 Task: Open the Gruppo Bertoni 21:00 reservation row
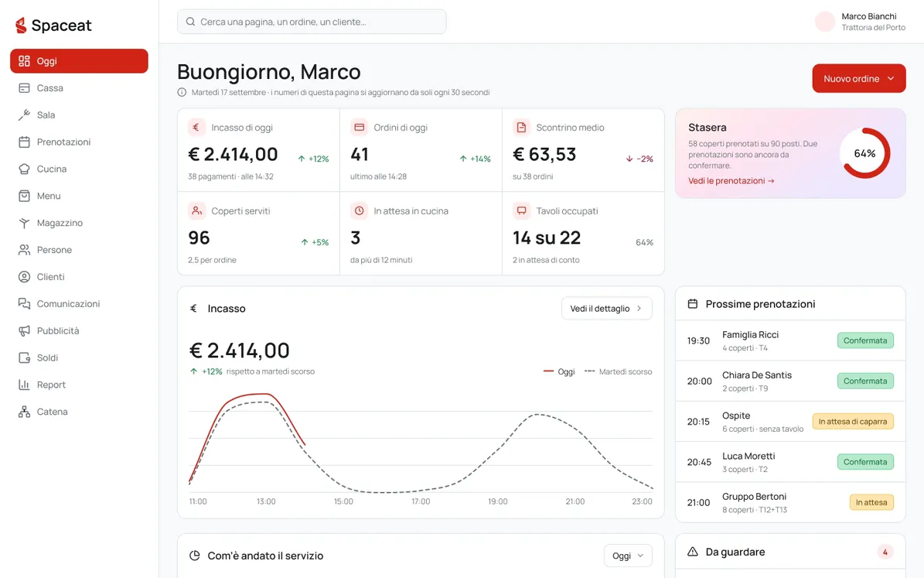coord(790,502)
